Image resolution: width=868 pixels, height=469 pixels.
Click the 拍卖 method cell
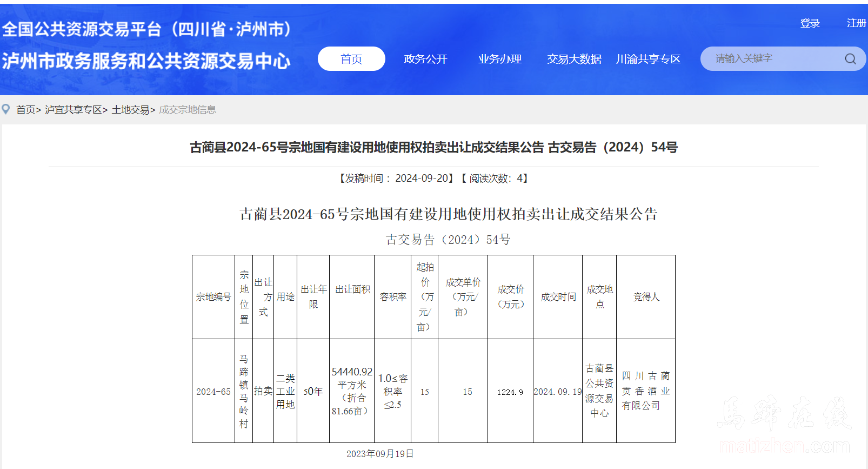tap(263, 392)
